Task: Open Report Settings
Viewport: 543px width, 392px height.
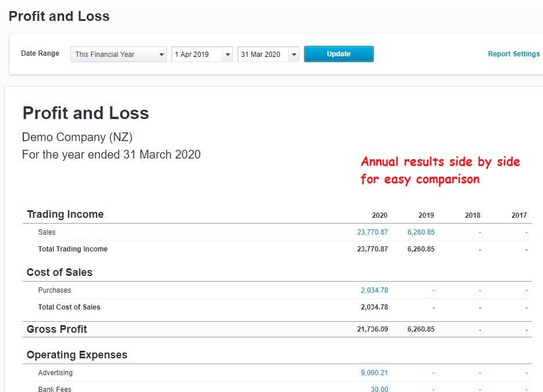Action: 513,53
